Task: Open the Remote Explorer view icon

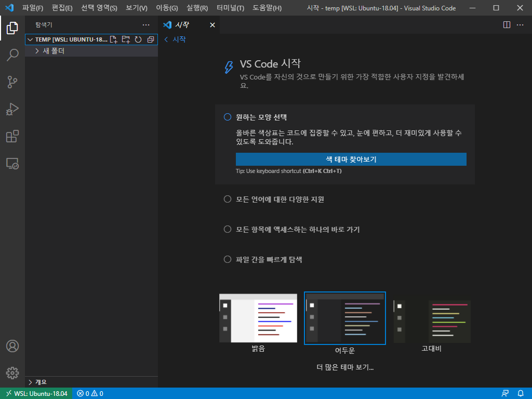Action: point(12,164)
